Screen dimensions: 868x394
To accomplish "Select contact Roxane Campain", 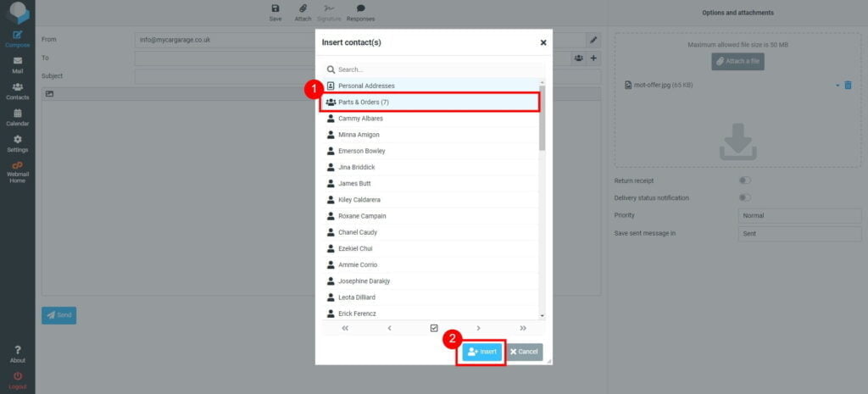I will point(430,216).
